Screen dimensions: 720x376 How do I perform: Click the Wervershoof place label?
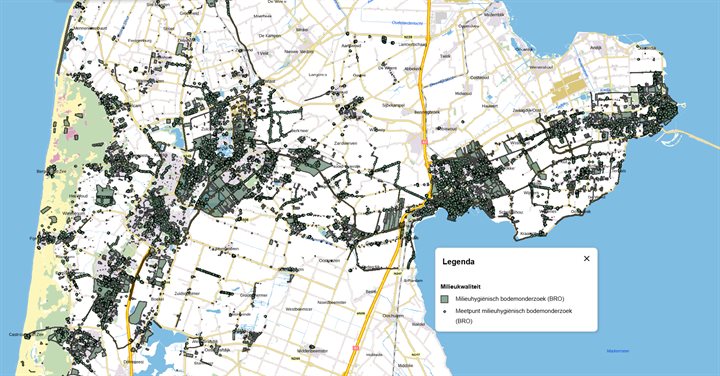pos(540,67)
